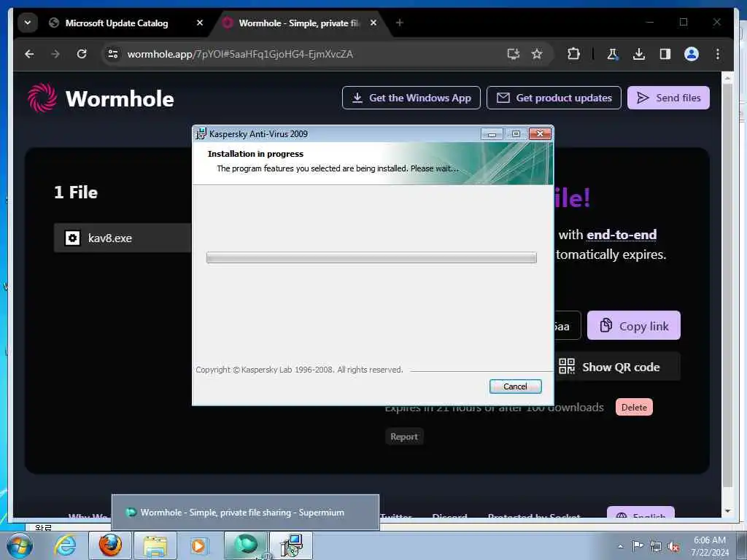Open a new browser tab

399,23
